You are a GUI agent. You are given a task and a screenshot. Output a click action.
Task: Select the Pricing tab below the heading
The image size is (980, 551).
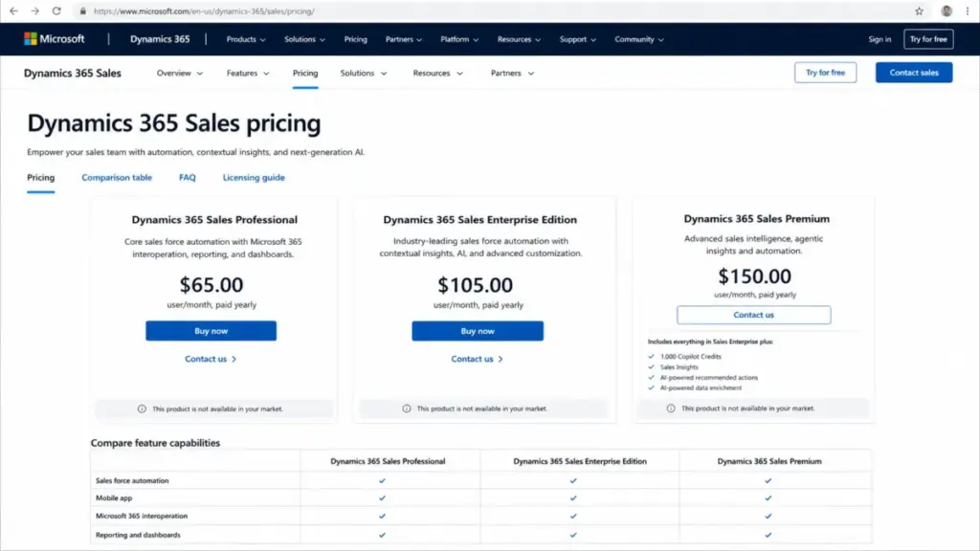(x=40, y=177)
